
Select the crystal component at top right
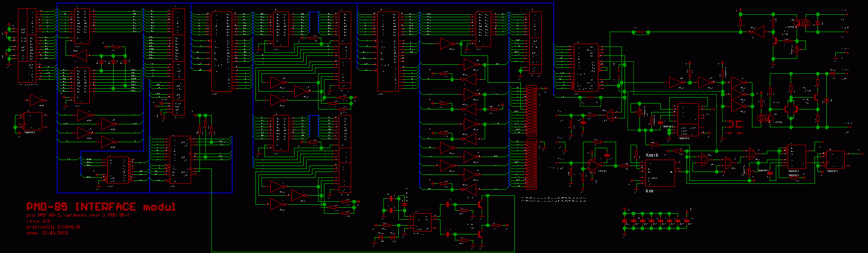(805, 23)
